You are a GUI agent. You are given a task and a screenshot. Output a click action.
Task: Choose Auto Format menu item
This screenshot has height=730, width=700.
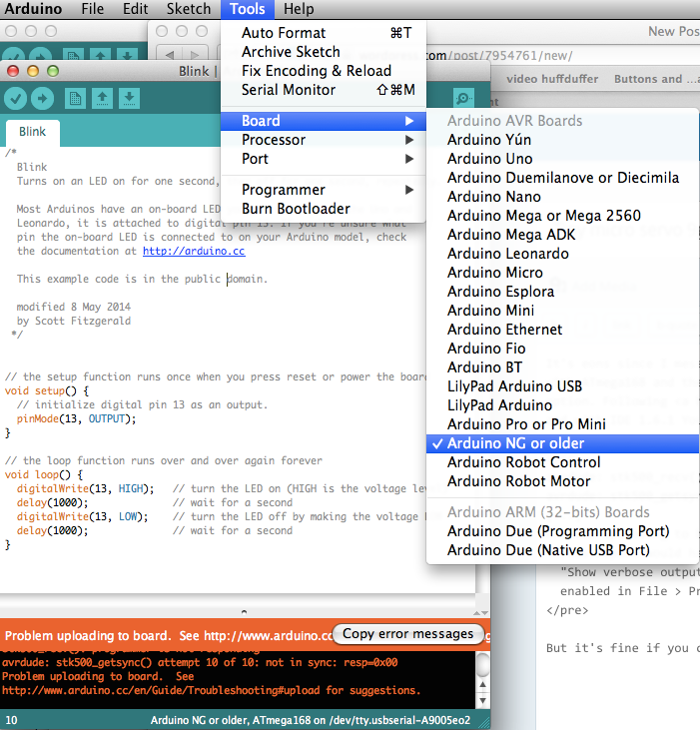324,33
